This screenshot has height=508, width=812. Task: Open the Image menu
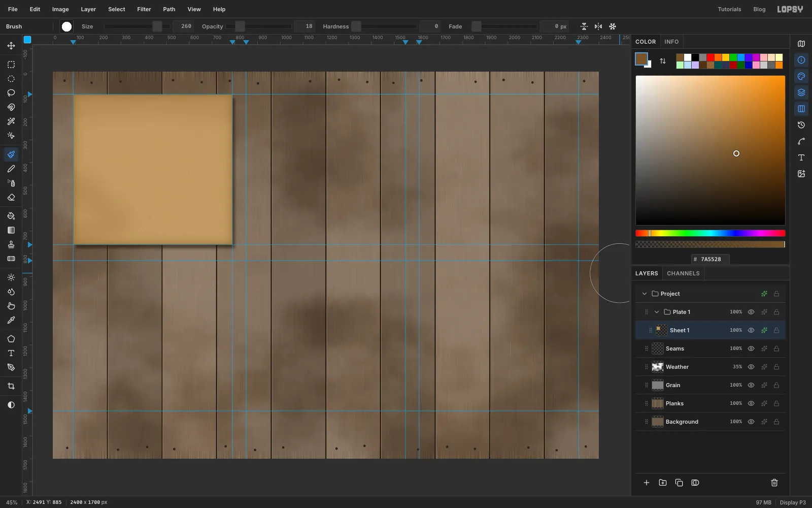[x=60, y=9]
